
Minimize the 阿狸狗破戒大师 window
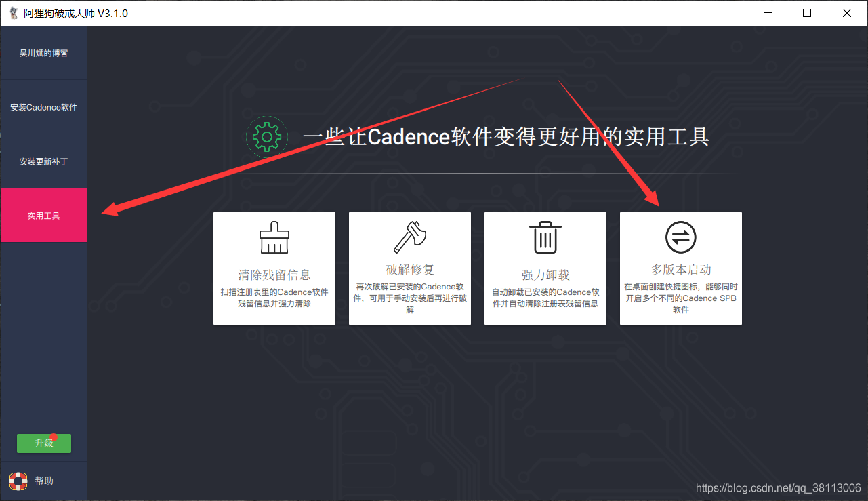[768, 13]
